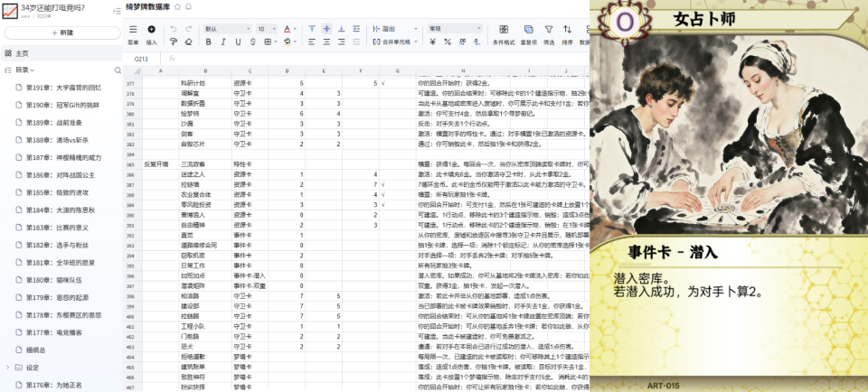The height and width of the screenshot is (392, 868).
Task: Align text left
Action: pos(312,42)
